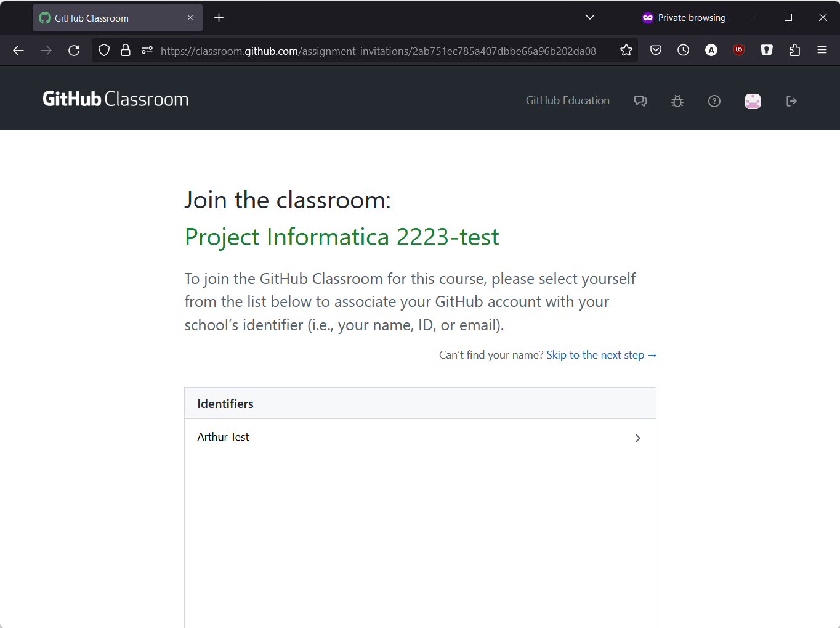Click the URL address bar field
Screen dimensions: 840x628
click(x=378, y=51)
